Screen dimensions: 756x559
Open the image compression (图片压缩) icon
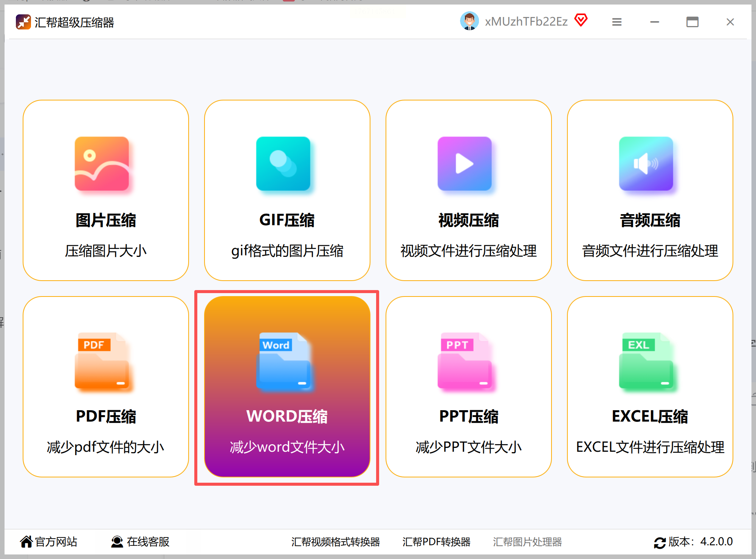click(102, 164)
